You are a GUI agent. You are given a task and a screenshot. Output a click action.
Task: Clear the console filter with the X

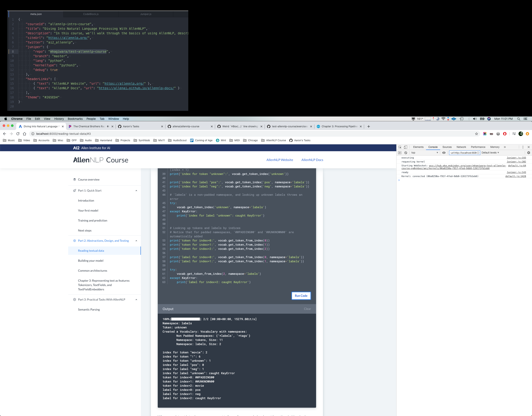click(478, 153)
